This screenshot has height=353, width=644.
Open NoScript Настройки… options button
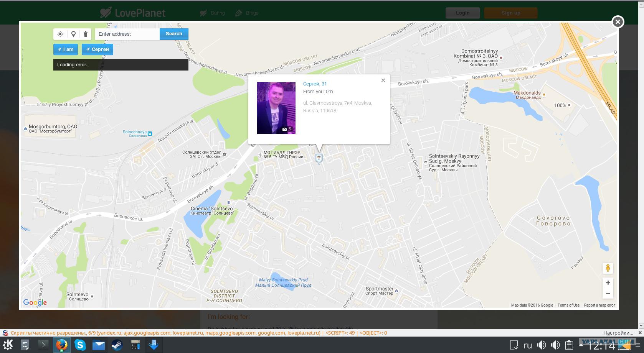(618, 333)
